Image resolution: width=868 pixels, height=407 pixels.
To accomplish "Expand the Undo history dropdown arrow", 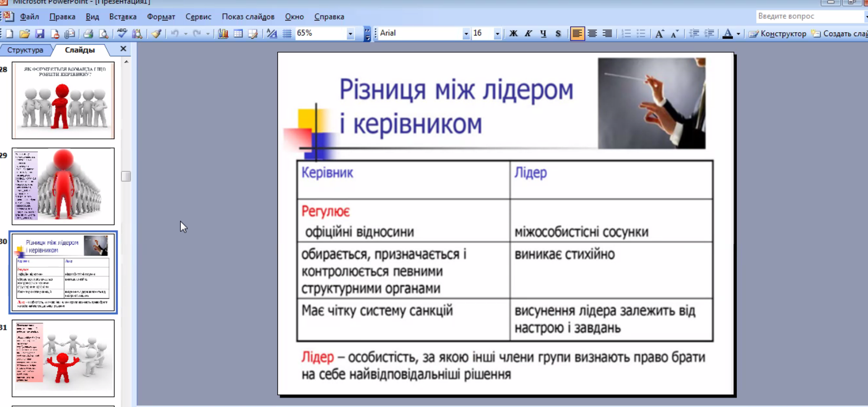I will point(185,34).
